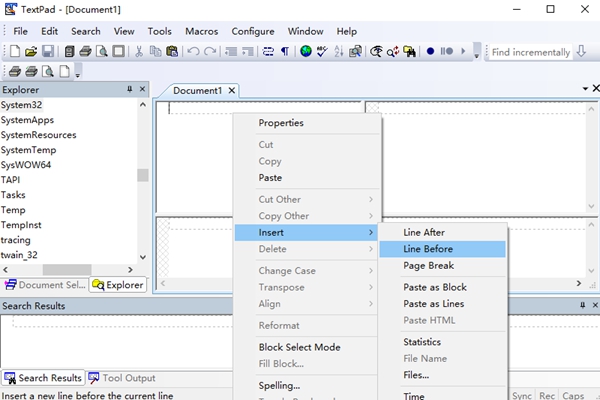The width and height of the screenshot is (600, 400).
Task: Click the find next down arrow icon
Action: [581, 52]
